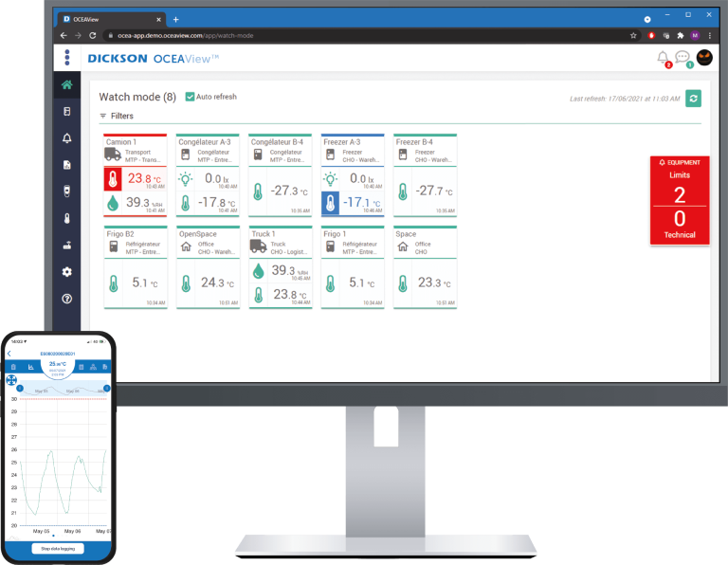Screen dimensions: 728x565
Task: Open the notifications bell in header
Action: click(663, 58)
